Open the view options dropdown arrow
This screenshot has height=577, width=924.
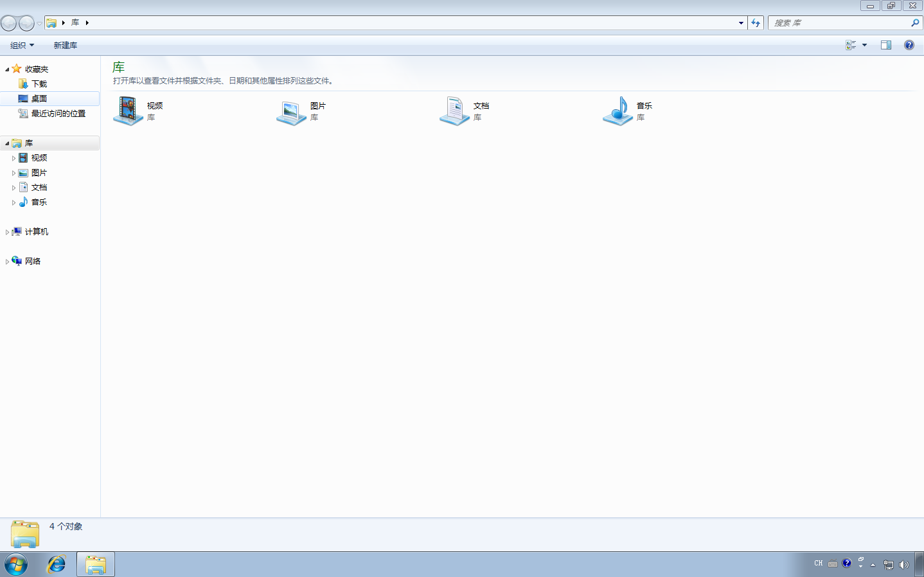864,45
